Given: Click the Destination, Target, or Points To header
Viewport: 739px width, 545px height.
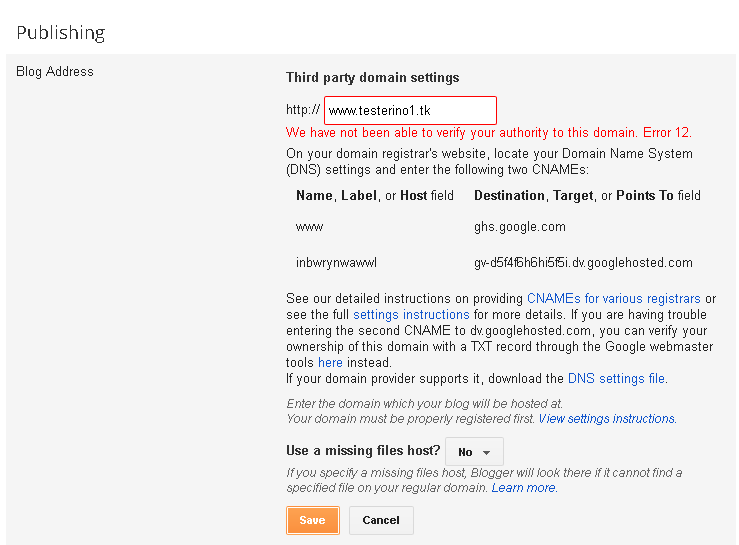Looking at the screenshot, I should coord(587,196).
